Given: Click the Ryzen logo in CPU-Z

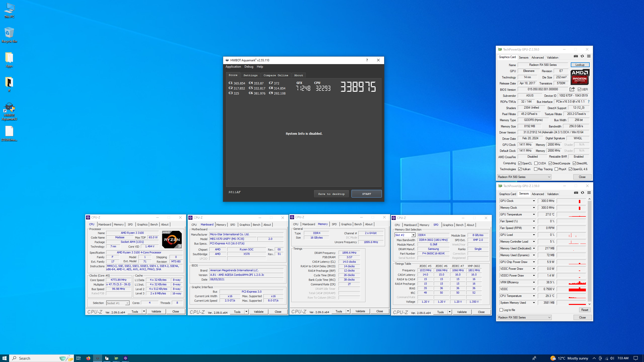Looking at the screenshot, I should (172, 240).
